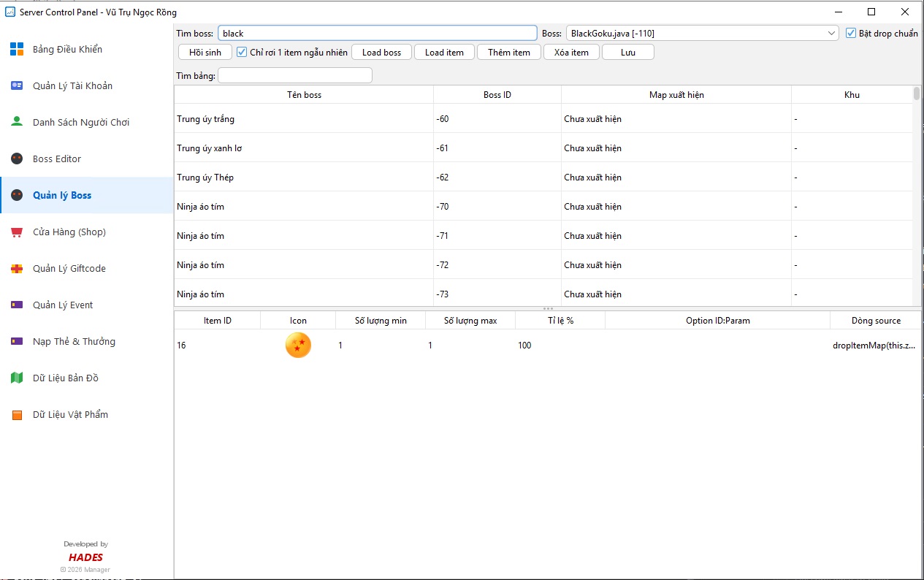
Task: Click the Bảng Điều Khiển dashboard icon
Action: [x=17, y=49]
